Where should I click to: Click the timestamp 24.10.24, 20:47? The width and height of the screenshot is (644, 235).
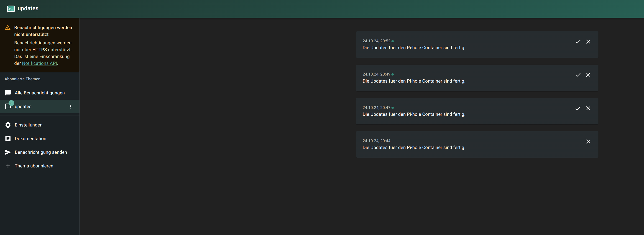coord(376,108)
